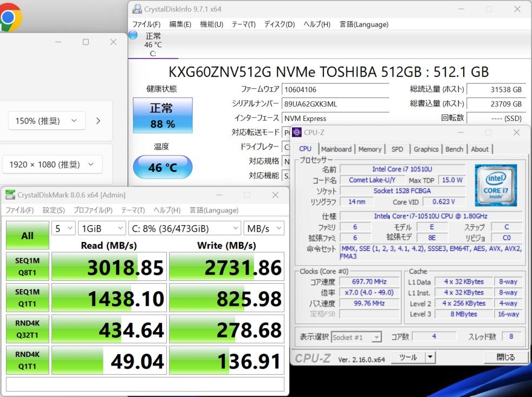Image resolution: width=532 pixels, height=397 pixels.
Task: Open the 1GiB test size dropdown
Action: [x=102, y=228]
